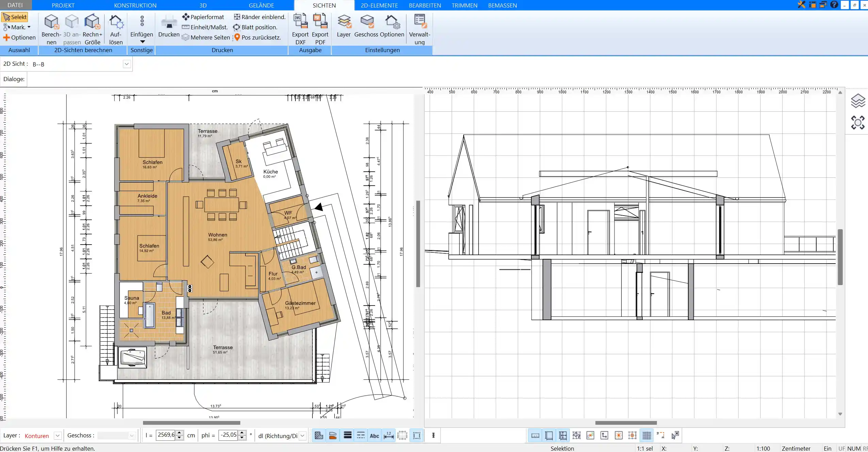Open the Geschoss dropdown

(132, 436)
